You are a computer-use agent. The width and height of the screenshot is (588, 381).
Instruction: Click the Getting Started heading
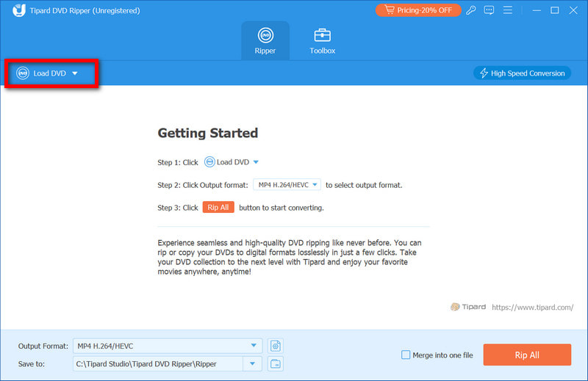coord(208,133)
